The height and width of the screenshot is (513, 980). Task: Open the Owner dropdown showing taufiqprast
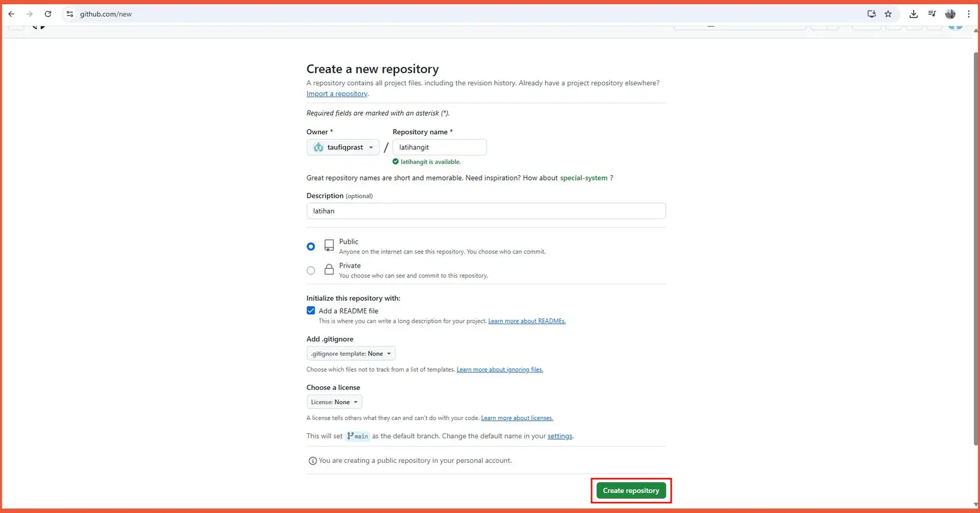coord(343,147)
